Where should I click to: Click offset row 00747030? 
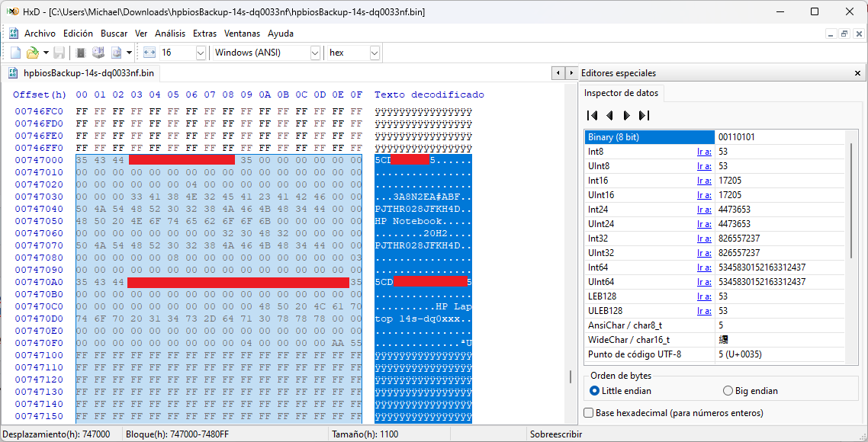(40, 197)
